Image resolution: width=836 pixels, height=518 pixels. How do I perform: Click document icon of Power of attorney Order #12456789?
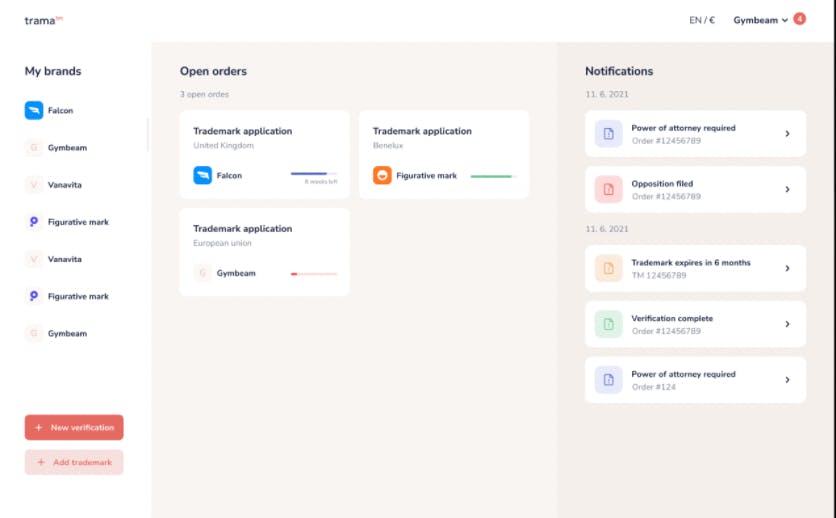pyautogui.click(x=608, y=134)
